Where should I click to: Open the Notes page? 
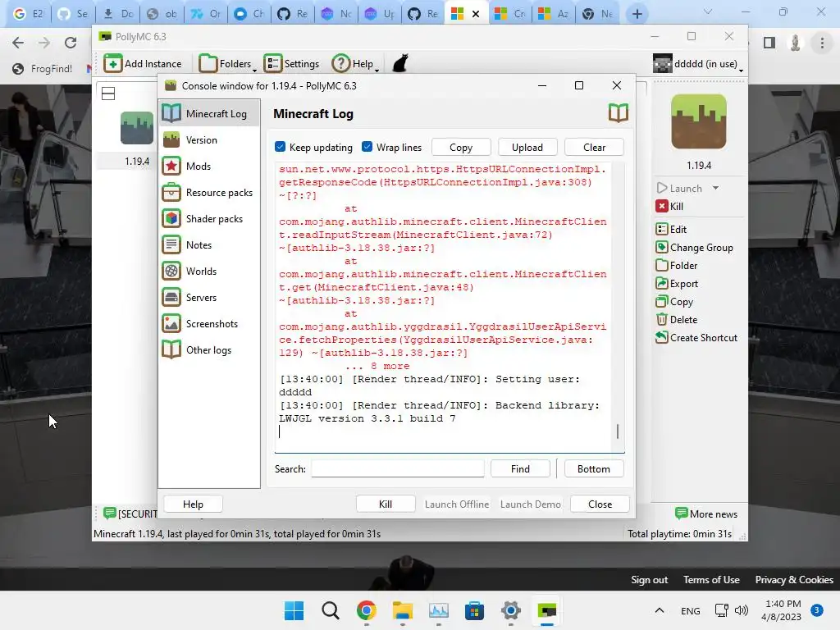[209, 244]
